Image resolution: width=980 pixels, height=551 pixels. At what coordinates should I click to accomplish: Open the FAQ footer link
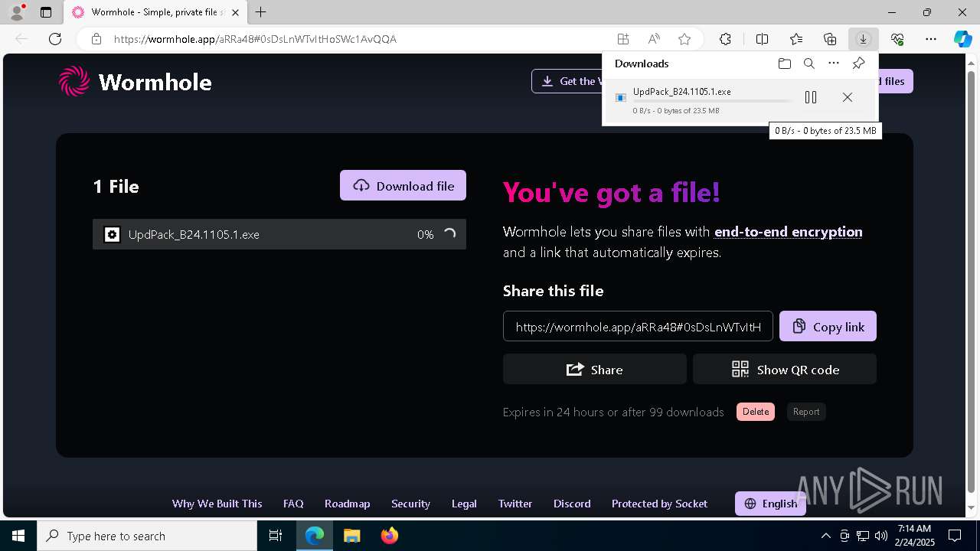pyautogui.click(x=293, y=504)
